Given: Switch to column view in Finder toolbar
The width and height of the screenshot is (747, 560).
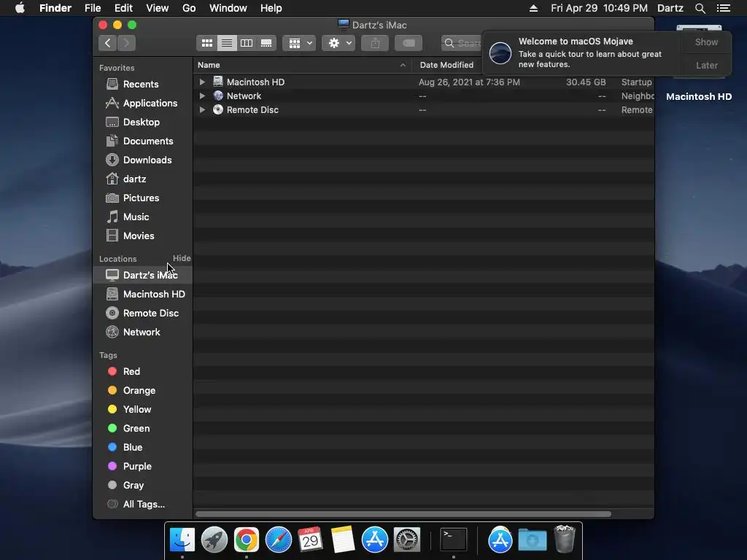Looking at the screenshot, I should (247, 43).
